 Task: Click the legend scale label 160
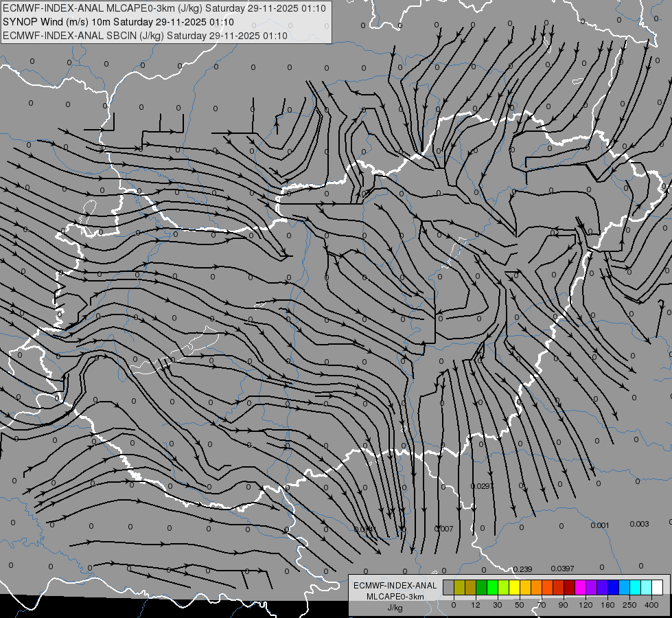coord(607,605)
